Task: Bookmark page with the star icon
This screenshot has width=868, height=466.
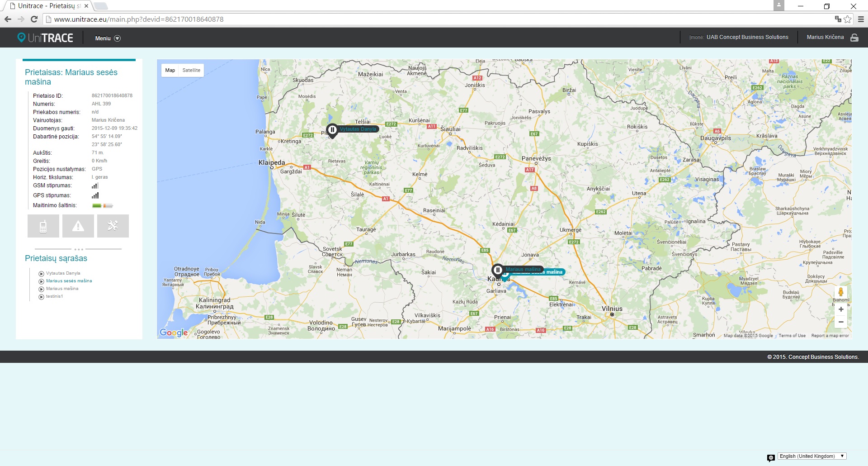Action: pos(848,19)
